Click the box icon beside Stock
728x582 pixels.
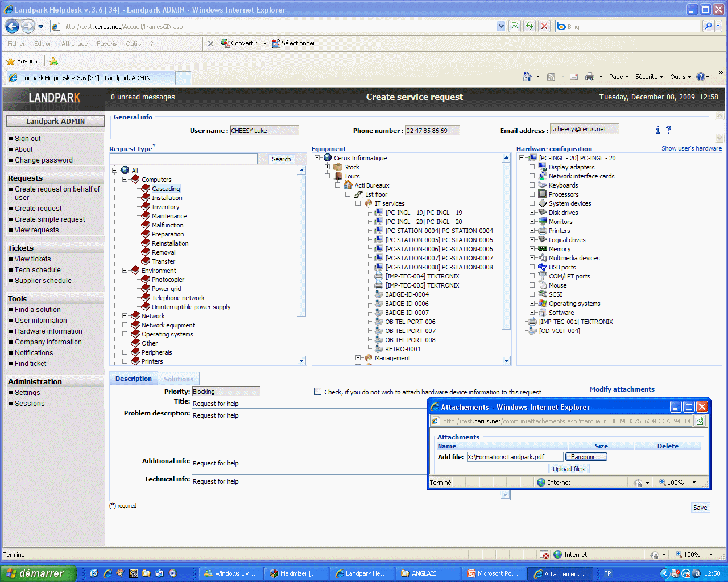pos(338,167)
